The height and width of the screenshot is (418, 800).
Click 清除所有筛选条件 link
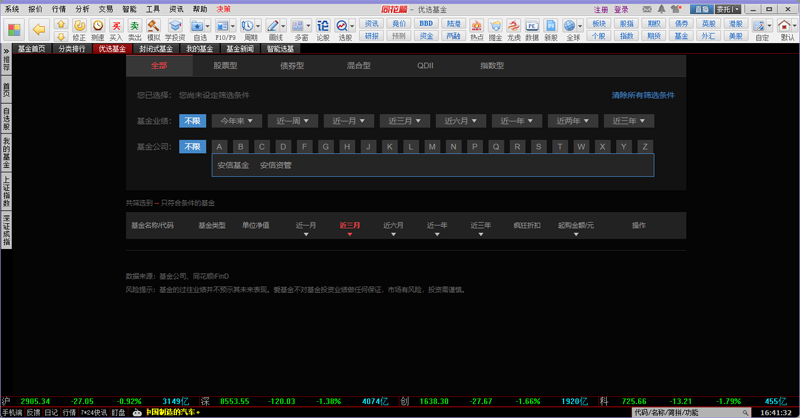pos(643,95)
